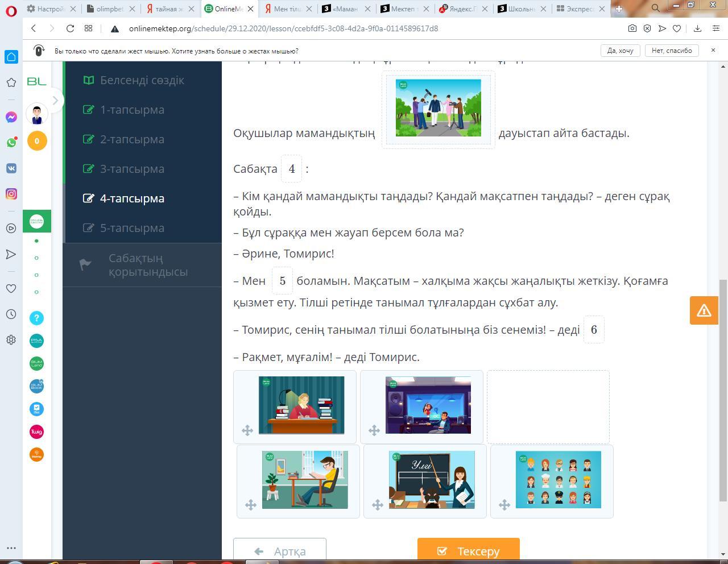Viewport: 728px width, 564px height.
Task: Open Белсенді сөздік section
Action: point(142,80)
